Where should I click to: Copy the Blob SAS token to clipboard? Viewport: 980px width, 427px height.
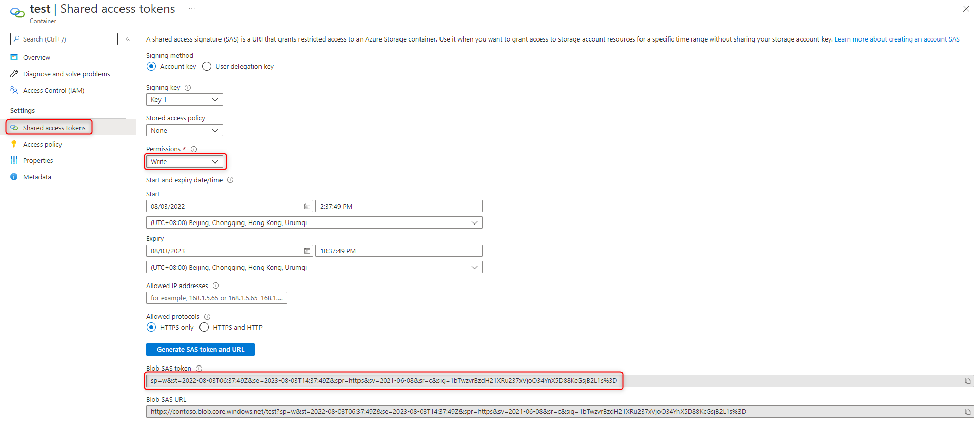[x=967, y=381]
